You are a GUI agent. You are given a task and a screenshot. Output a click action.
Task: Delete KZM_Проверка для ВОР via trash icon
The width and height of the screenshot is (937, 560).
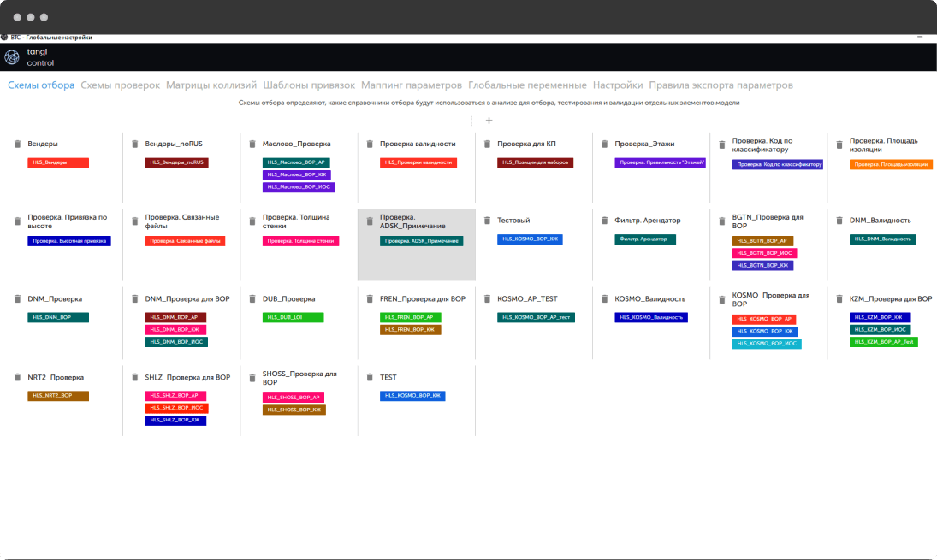pos(839,298)
